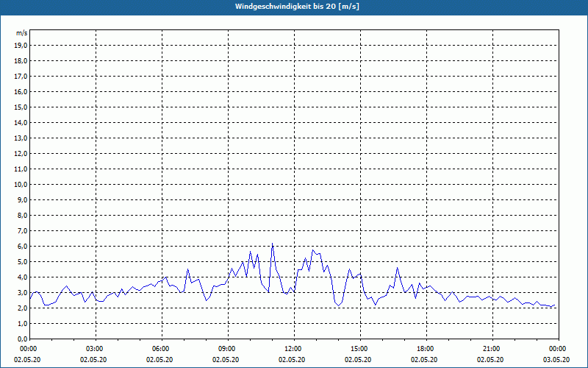Select the "18,0" y-axis label
Image resolution: width=588 pixels, height=368 pixels.
[21, 61]
